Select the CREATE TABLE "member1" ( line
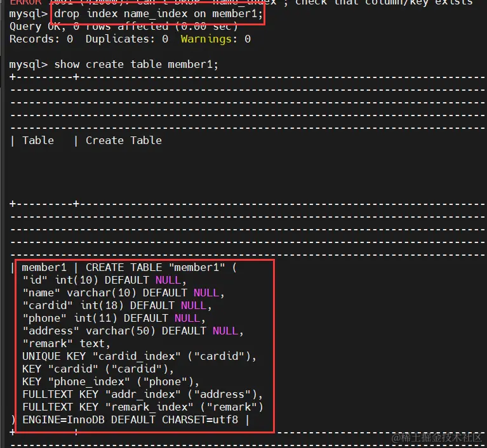The image size is (487, 448). pyautogui.click(x=161, y=267)
